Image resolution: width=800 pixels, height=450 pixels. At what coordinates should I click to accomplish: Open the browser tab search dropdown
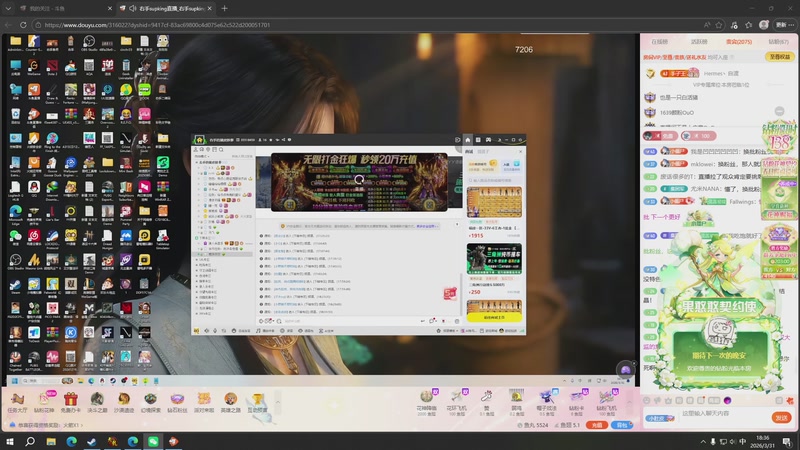coord(8,9)
